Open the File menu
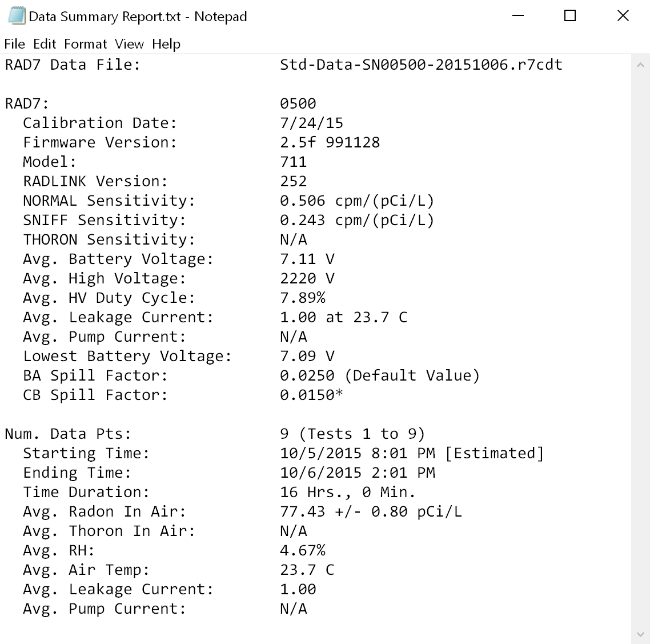This screenshot has height=644, width=650. click(x=14, y=44)
